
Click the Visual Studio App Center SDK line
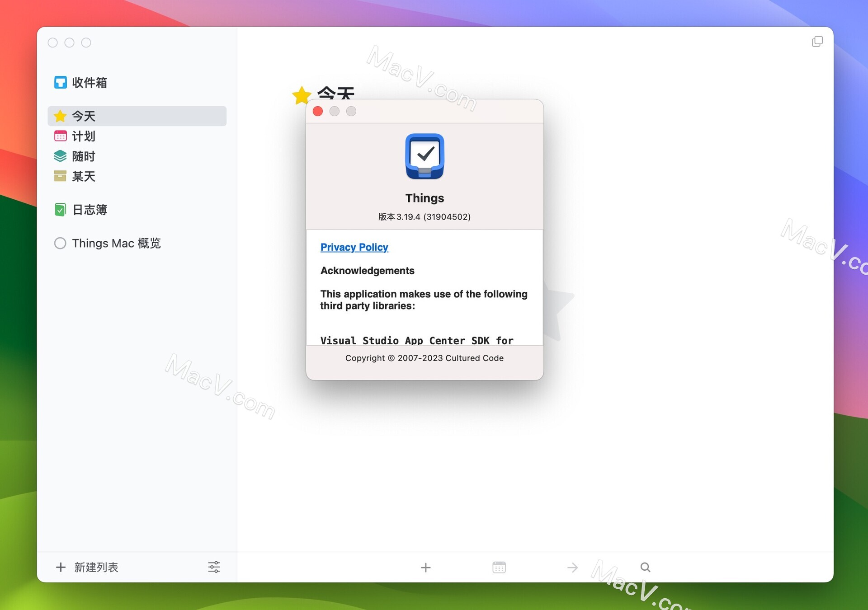417,340
